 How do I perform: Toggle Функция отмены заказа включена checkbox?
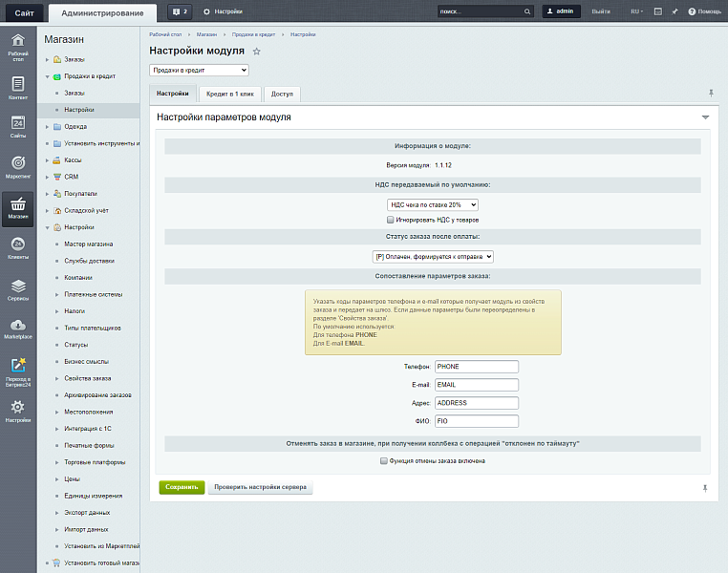click(x=383, y=460)
